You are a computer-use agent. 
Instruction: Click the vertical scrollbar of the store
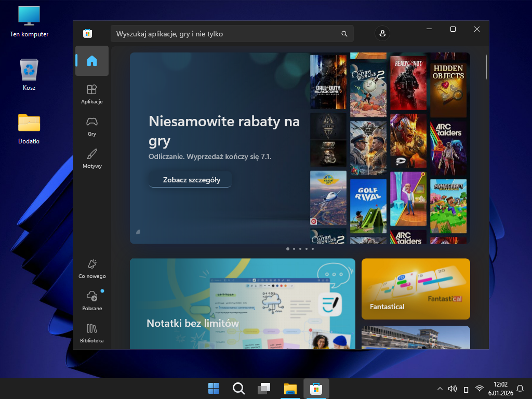click(x=486, y=68)
